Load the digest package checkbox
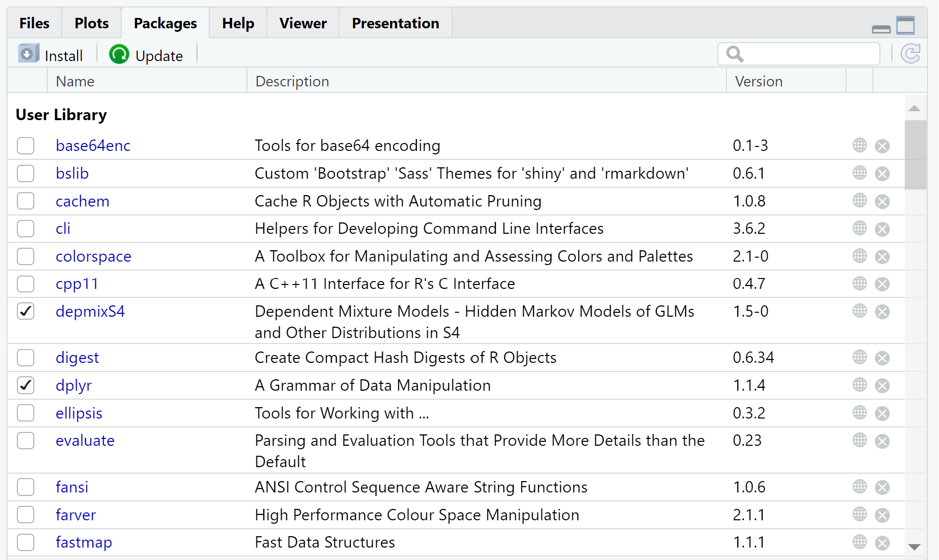 click(26, 357)
